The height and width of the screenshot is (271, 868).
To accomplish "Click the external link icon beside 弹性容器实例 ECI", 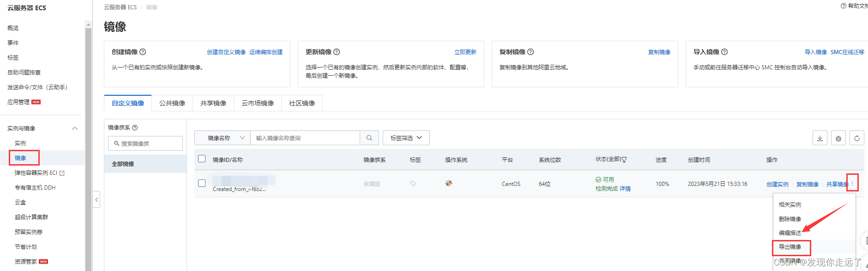I will (x=62, y=173).
